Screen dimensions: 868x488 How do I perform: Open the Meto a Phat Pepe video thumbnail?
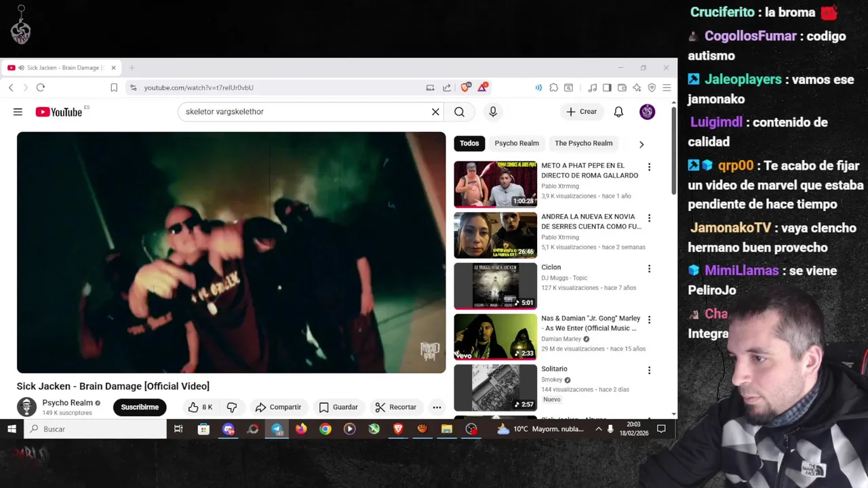[x=495, y=184]
